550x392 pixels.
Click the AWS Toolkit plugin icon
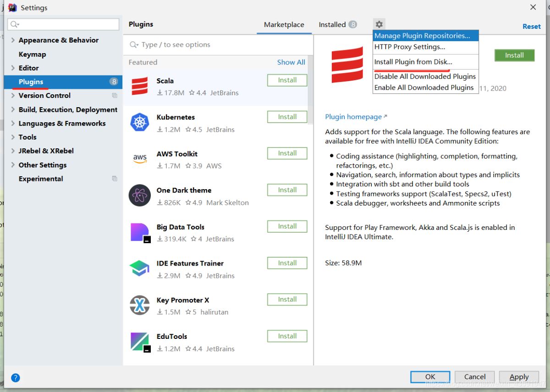pos(140,158)
